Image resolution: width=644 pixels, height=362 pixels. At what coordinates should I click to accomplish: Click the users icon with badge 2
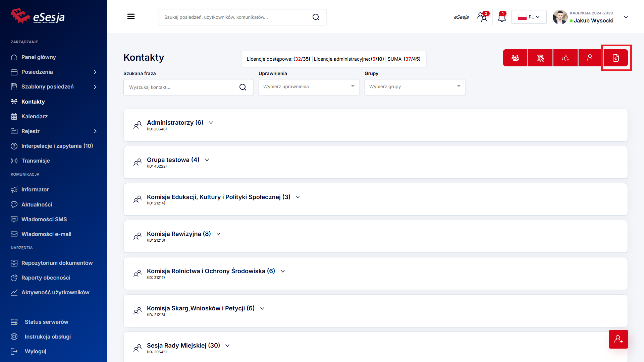click(x=483, y=17)
